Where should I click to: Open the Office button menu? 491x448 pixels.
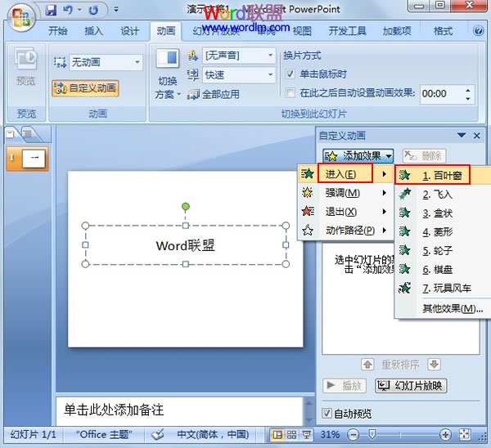tap(21, 16)
